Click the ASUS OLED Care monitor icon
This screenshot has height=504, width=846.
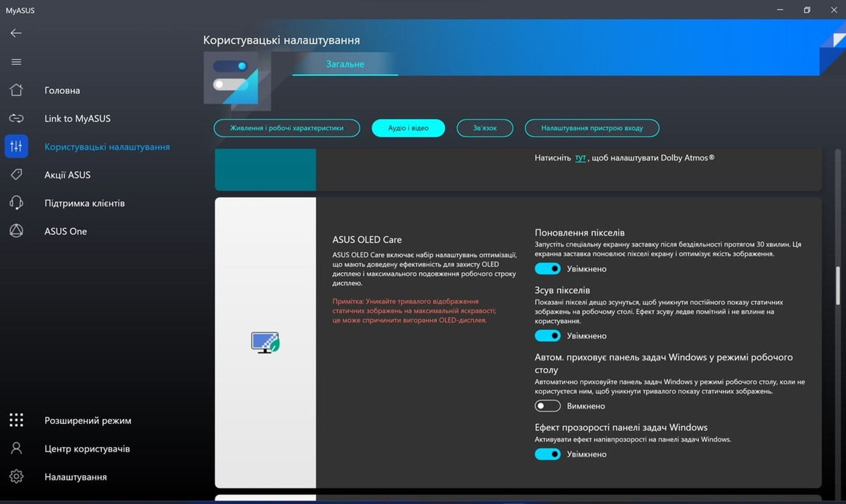click(265, 342)
